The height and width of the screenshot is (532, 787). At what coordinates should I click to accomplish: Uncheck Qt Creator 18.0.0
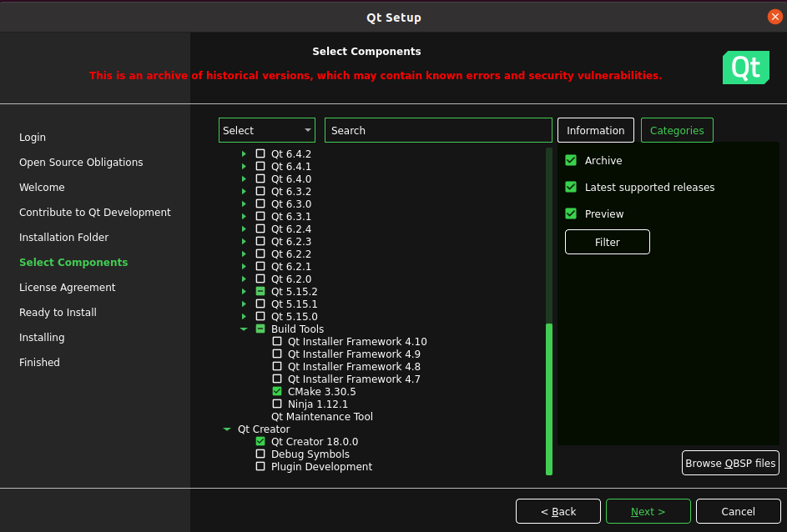click(x=260, y=441)
